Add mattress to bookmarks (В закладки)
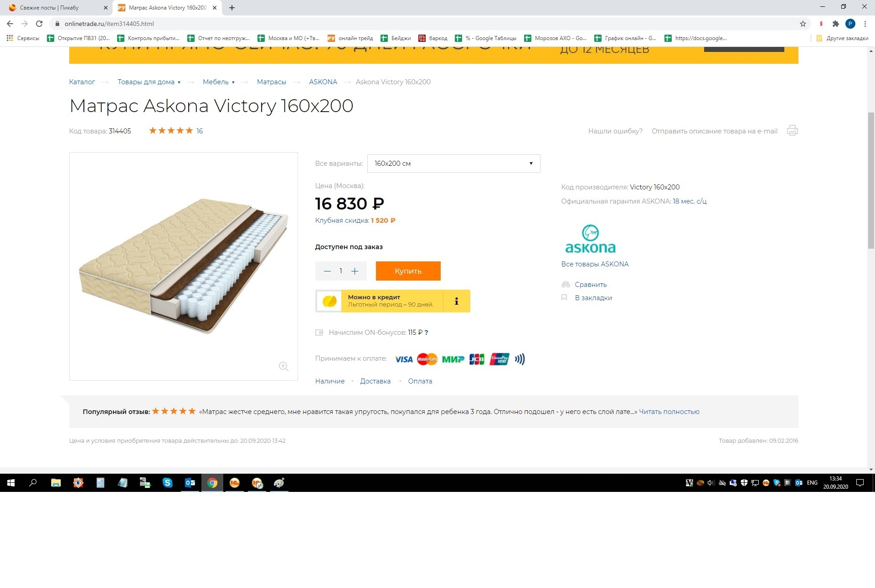Screen dimensions: 875x588 pyautogui.click(x=593, y=298)
